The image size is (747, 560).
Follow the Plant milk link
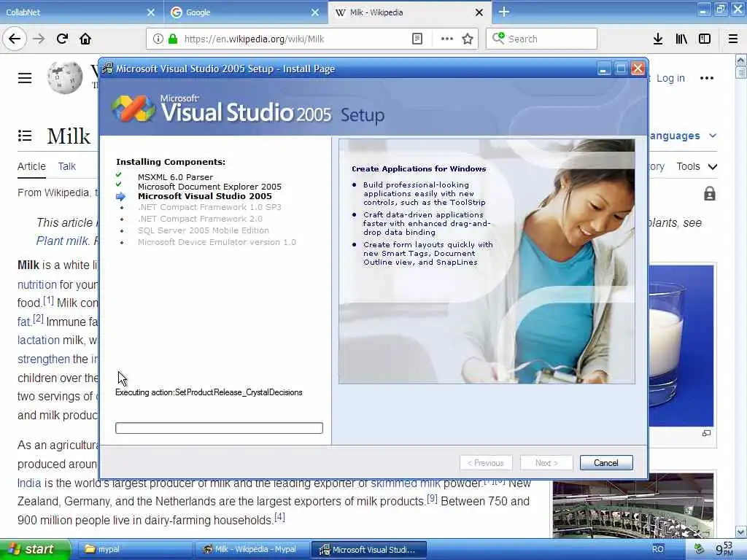coord(62,241)
